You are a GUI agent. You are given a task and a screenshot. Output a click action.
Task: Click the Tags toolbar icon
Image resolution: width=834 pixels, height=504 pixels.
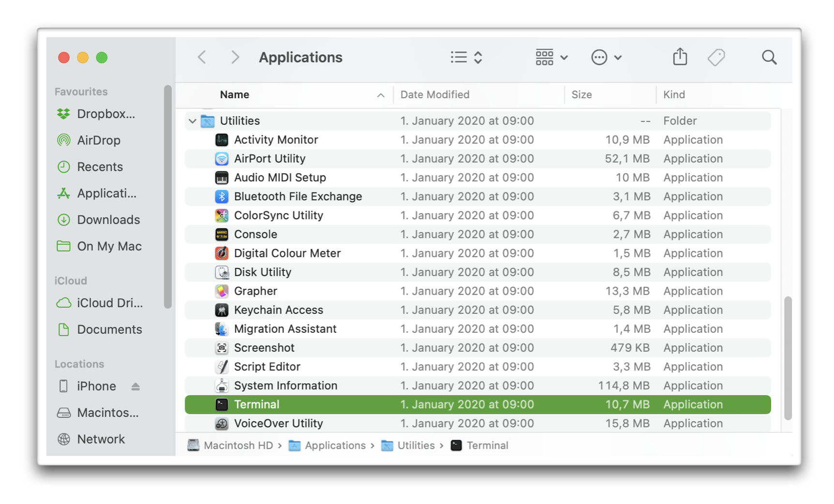(716, 57)
